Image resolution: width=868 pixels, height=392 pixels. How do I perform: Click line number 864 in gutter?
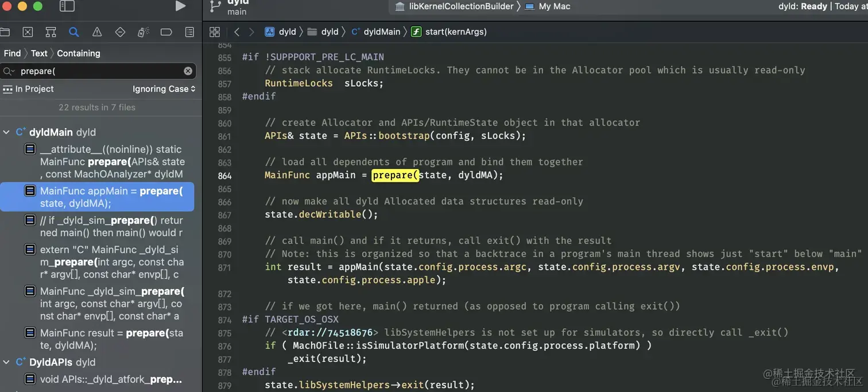(x=224, y=175)
